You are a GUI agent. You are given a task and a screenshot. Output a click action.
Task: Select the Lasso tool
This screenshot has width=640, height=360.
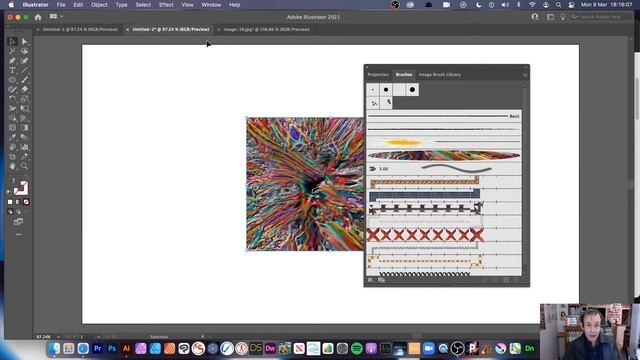click(x=24, y=51)
